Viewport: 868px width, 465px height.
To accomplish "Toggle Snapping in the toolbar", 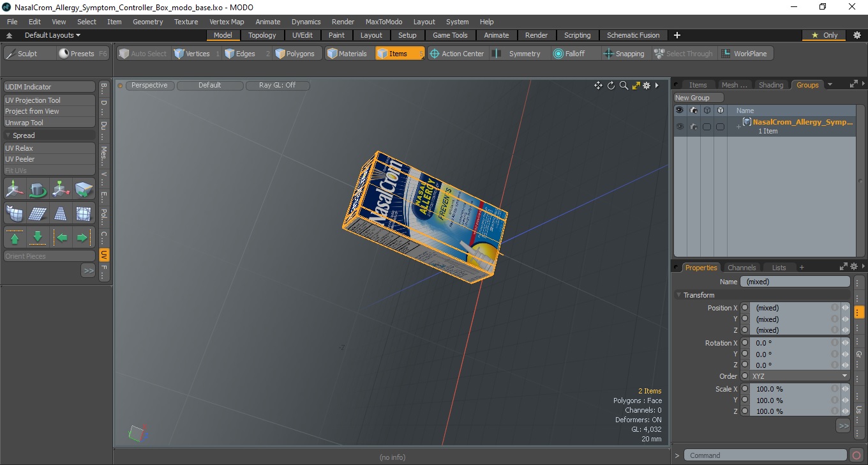I will pos(624,54).
